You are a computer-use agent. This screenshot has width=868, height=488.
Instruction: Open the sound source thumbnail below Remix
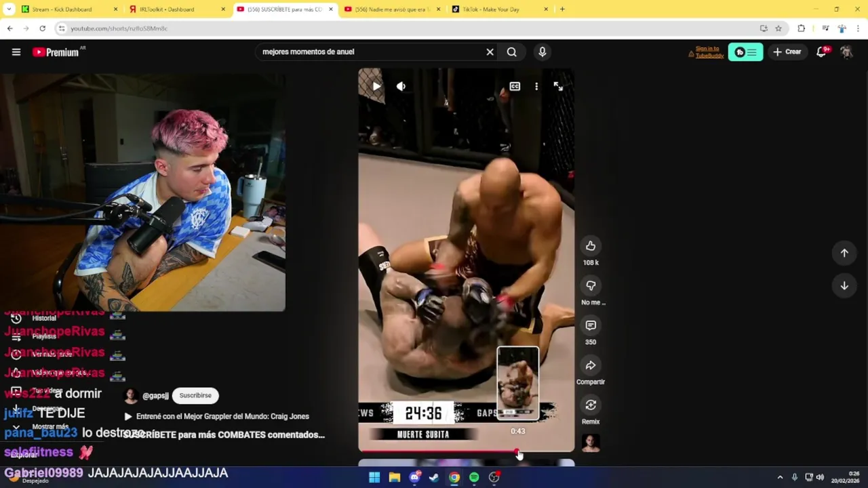591,443
